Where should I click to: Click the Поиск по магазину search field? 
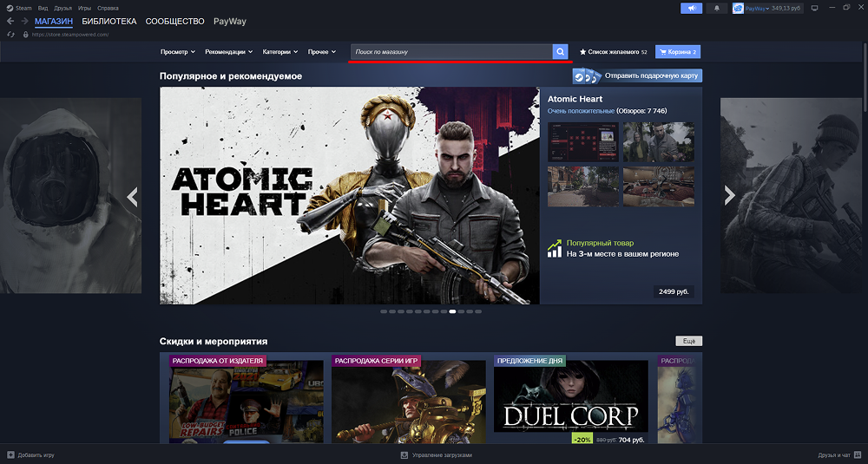pos(451,51)
